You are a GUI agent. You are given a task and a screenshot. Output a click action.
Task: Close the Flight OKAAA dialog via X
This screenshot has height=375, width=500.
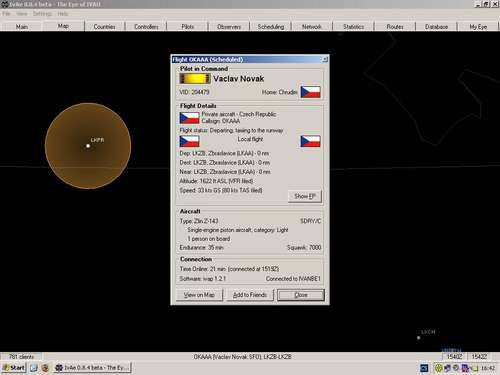pos(325,59)
